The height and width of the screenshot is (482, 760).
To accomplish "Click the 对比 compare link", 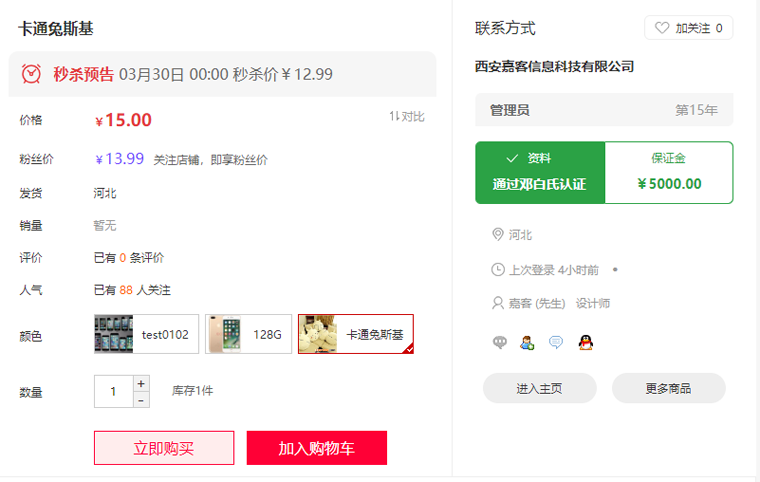I will coord(407,117).
